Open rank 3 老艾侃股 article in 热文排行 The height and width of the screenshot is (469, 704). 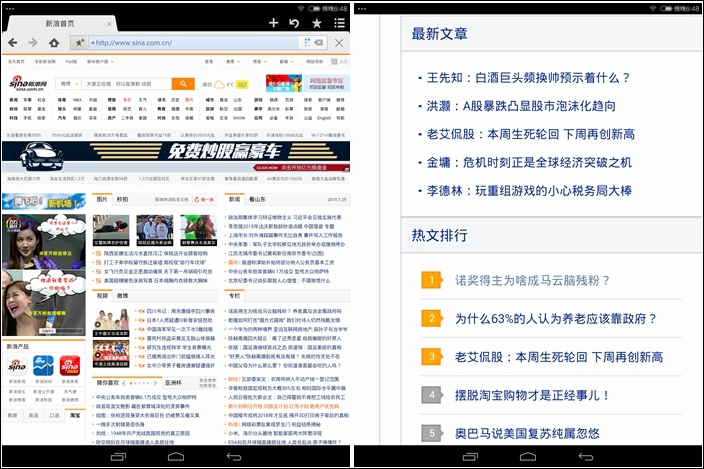pos(559,357)
